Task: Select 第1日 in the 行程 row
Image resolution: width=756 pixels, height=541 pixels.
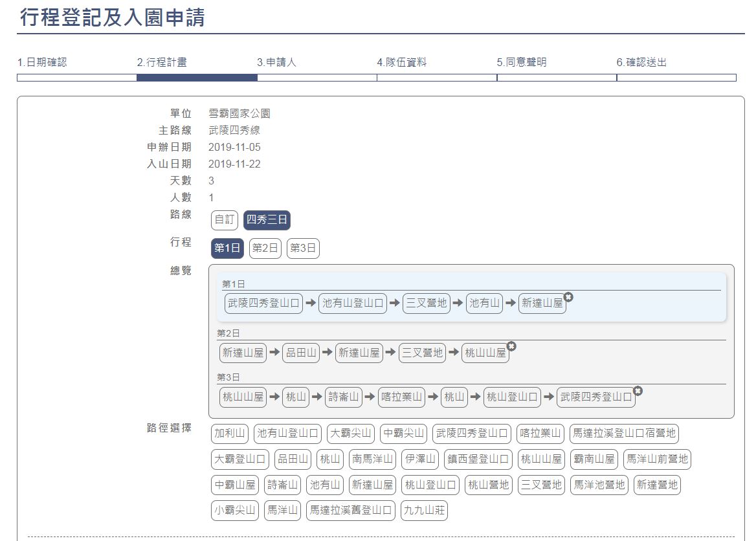Action: tap(227, 248)
